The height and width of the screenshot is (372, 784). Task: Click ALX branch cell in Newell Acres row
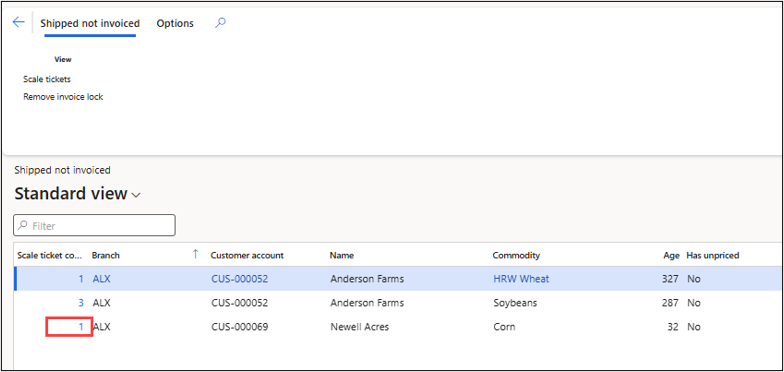[102, 326]
